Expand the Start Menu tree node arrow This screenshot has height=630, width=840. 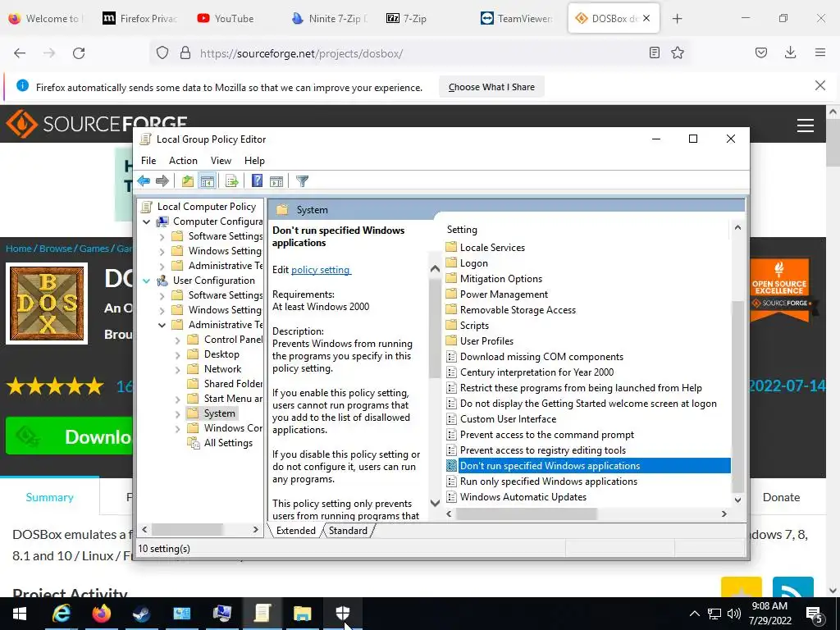pos(177,399)
